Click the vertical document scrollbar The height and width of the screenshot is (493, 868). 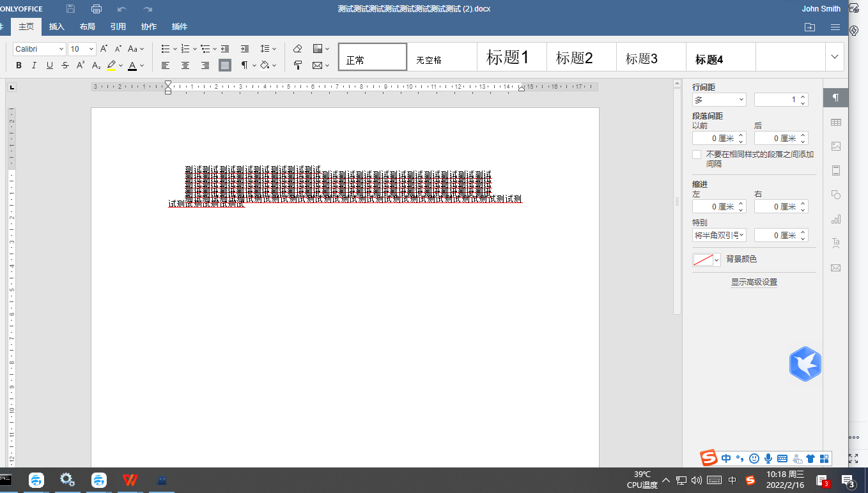pyautogui.click(x=678, y=201)
